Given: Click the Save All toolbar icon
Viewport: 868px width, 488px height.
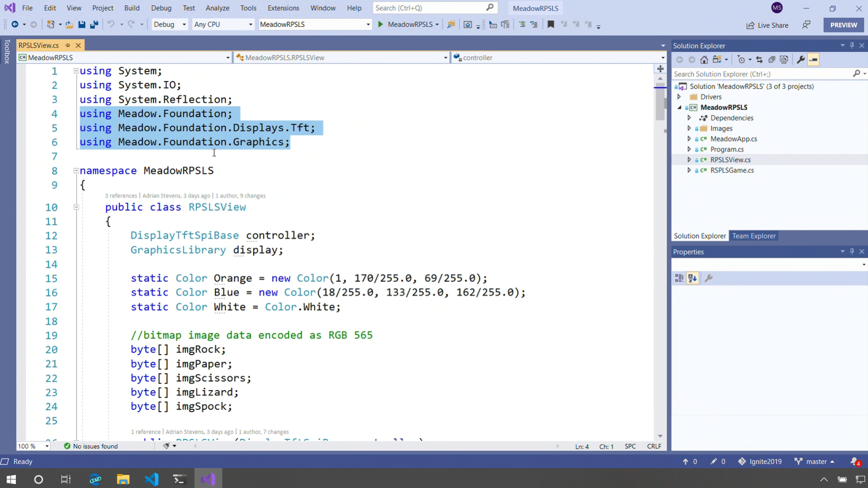Looking at the screenshot, I should (x=94, y=24).
